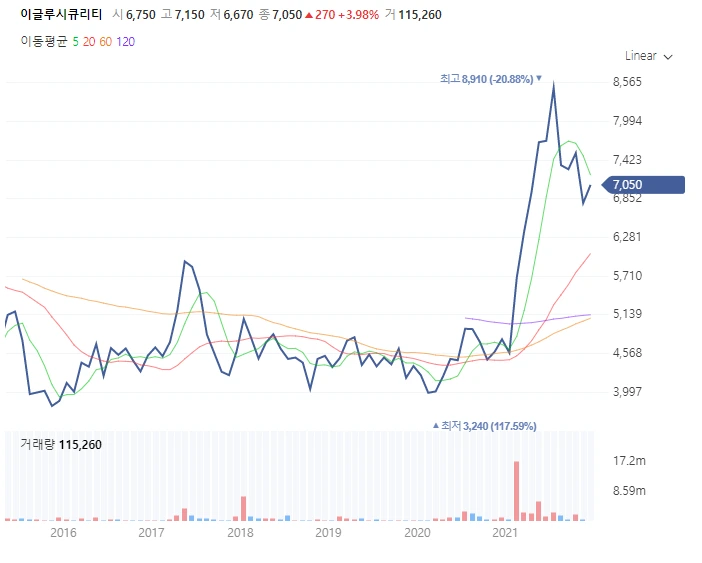This screenshot has height=563, width=702.
Task: Click the red up-triangle price change icon
Action: tap(308, 15)
